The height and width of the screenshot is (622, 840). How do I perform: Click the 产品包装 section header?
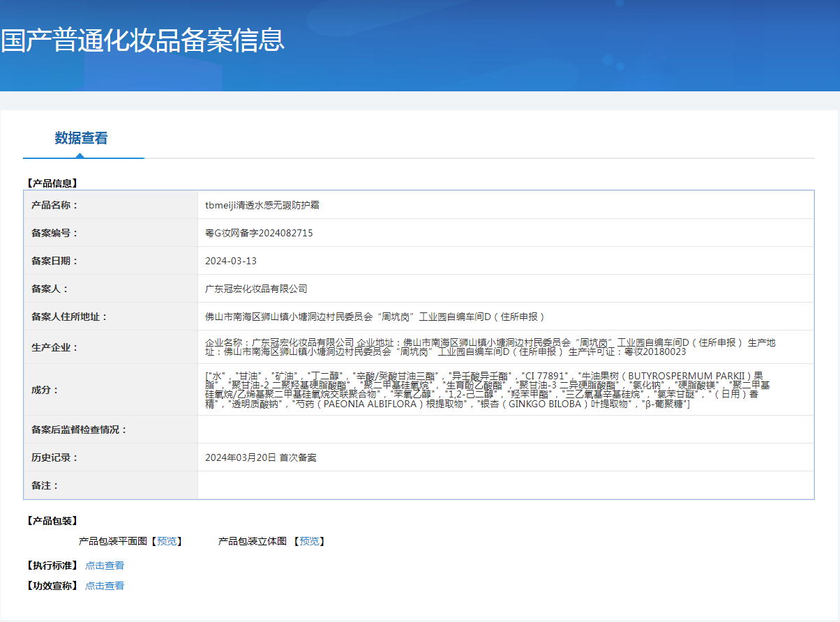point(52,521)
